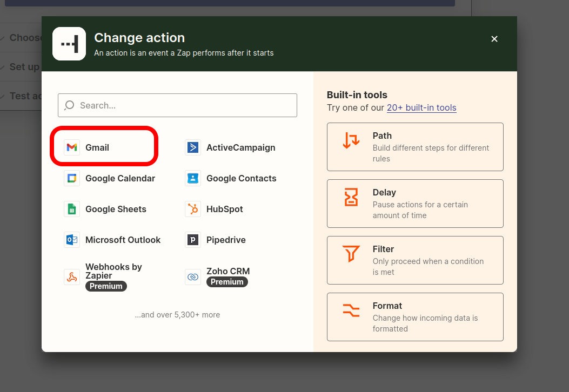Choose Microsoft Outlook
The image size is (569, 392).
pyautogui.click(x=123, y=240)
